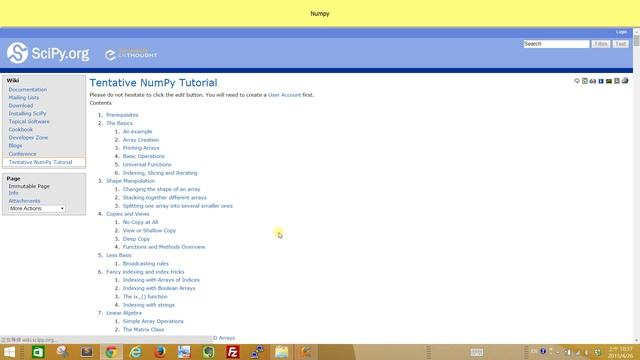
Task: Open the file explorer folder on taskbar
Action: (x=281, y=352)
